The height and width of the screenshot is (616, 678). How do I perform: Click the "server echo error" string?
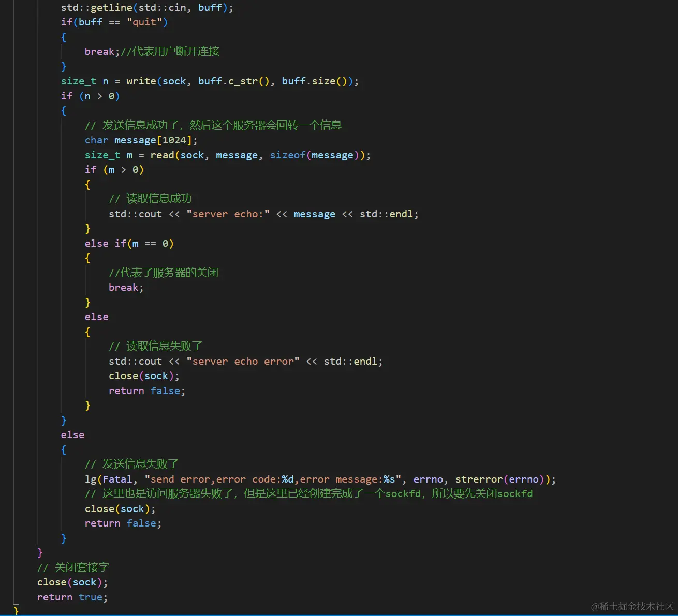(243, 362)
